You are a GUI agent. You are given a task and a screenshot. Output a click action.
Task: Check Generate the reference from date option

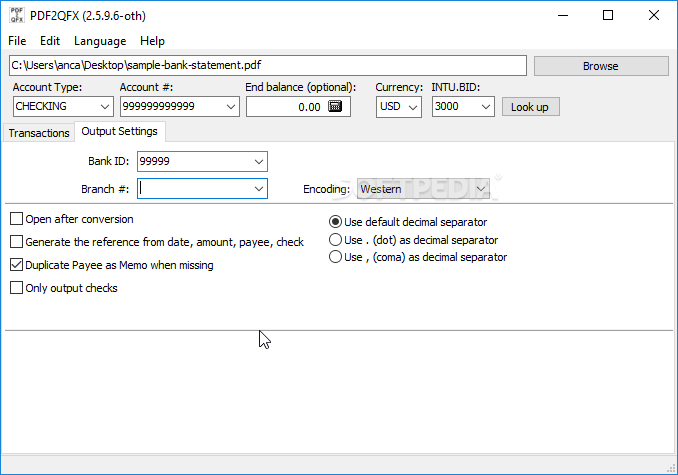(x=17, y=242)
